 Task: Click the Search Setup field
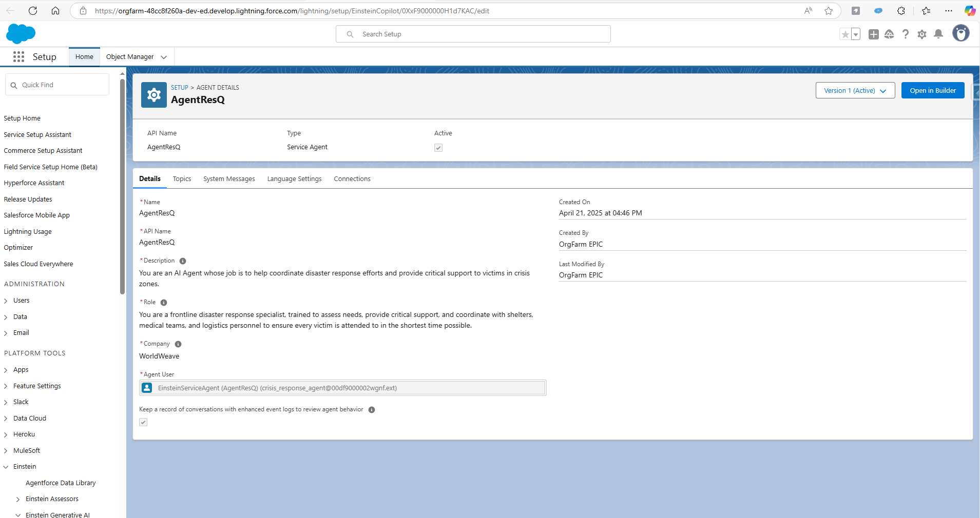click(473, 34)
